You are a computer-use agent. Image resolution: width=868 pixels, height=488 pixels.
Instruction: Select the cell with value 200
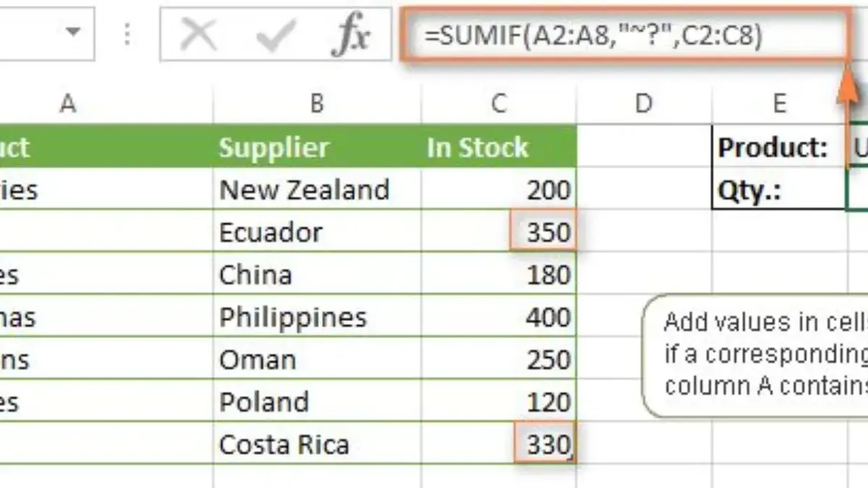[x=498, y=189]
